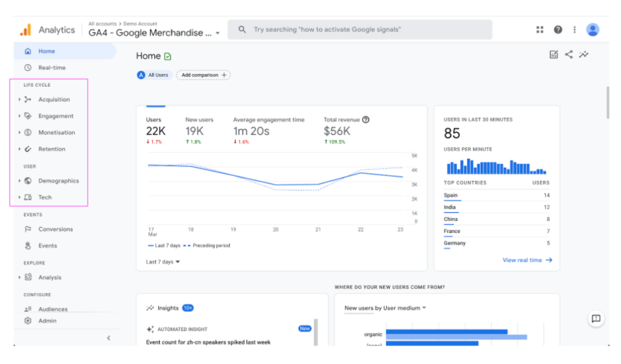The width and height of the screenshot is (621, 364).
Task: Open New users by User medium dropdown
Action: click(x=385, y=308)
